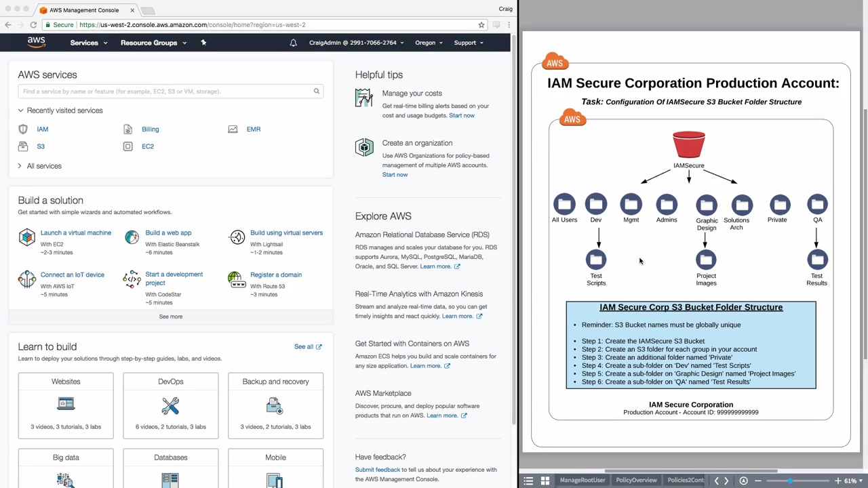The width and height of the screenshot is (868, 488).
Task: Click the pin shortcuts icon in AWS navbar
Action: coord(203,43)
